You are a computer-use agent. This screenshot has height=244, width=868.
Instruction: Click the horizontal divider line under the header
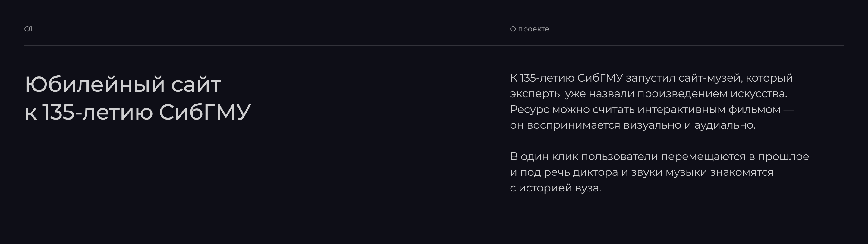tap(434, 46)
